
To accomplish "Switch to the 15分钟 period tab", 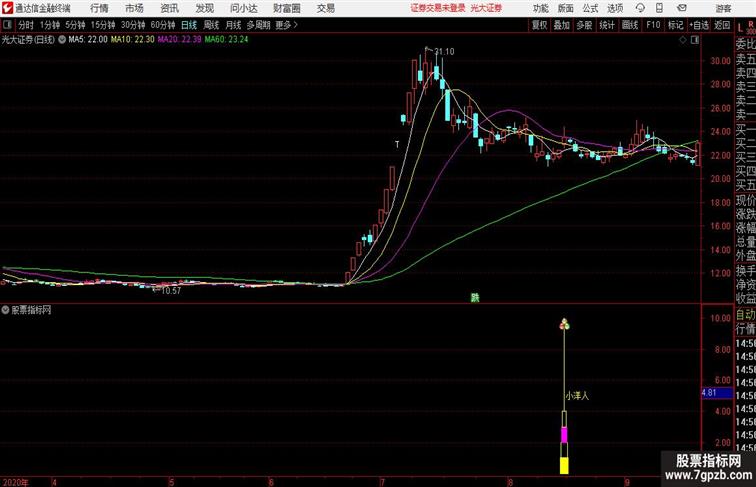I will [103, 25].
